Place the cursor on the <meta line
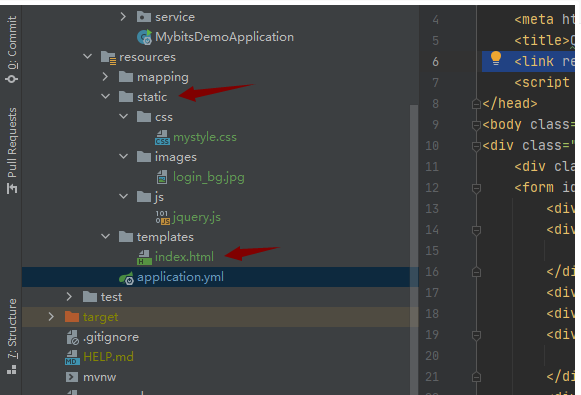This screenshot has width=581, height=395. (x=545, y=19)
